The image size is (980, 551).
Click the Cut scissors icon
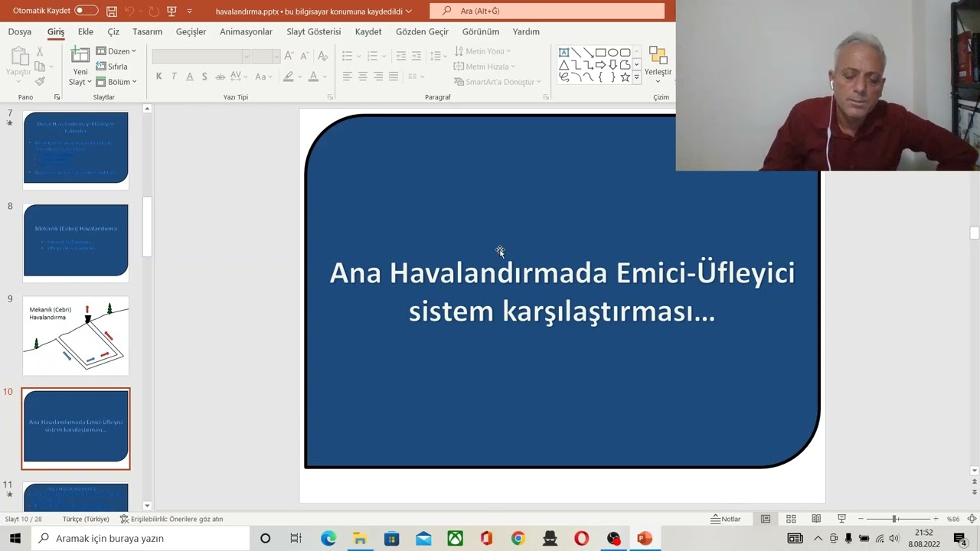pos(40,51)
